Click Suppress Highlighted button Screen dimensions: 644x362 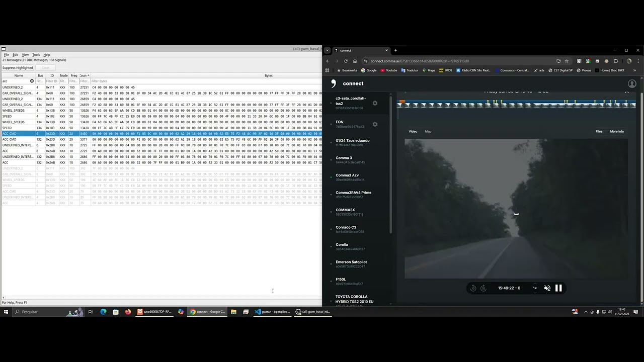18,67
